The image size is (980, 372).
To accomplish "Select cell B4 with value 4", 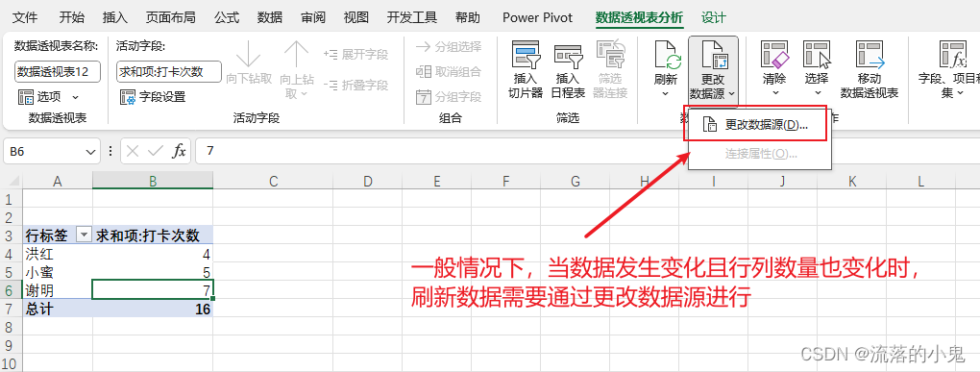I will (x=153, y=254).
